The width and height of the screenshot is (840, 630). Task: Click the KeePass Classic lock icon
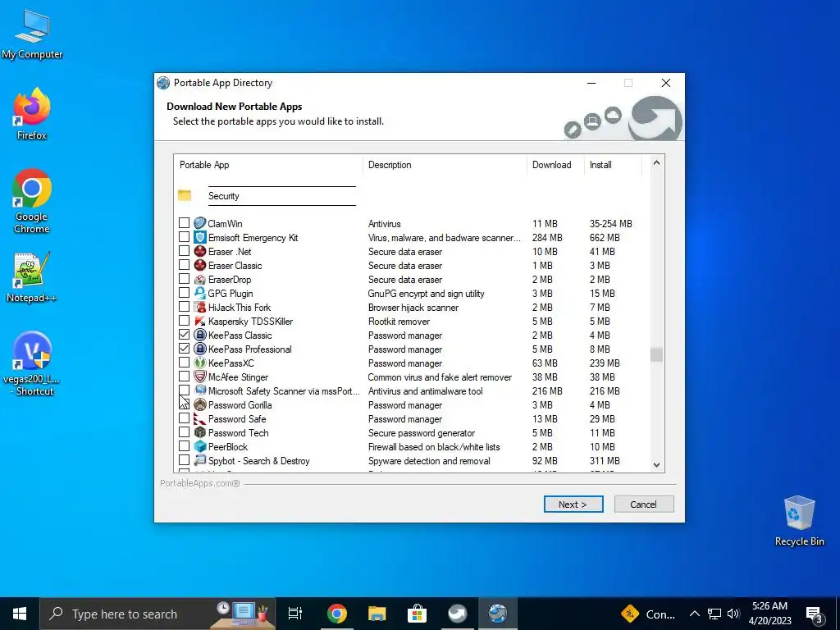(x=200, y=335)
